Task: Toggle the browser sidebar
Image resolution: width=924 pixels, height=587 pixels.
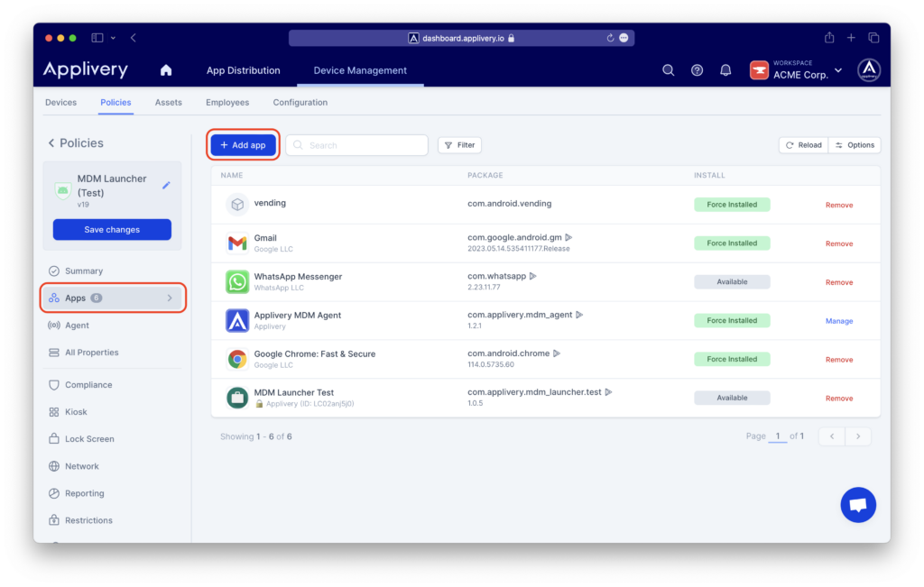Action: (97, 38)
